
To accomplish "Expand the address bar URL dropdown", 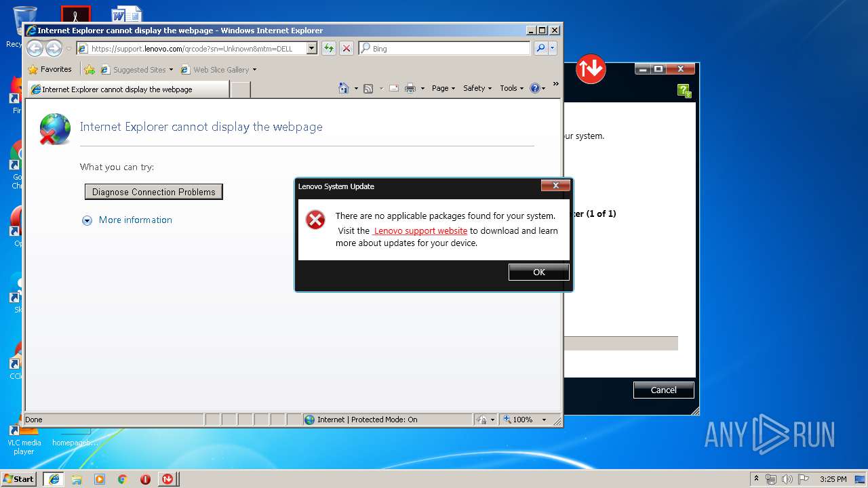I will tap(312, 48).
